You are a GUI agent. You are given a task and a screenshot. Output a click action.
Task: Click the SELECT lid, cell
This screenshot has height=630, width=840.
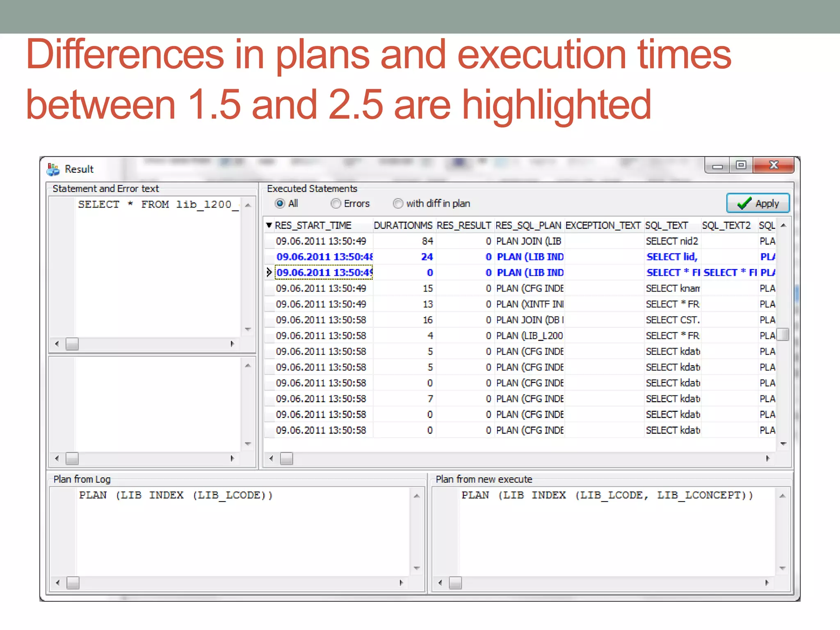point(672,257)
